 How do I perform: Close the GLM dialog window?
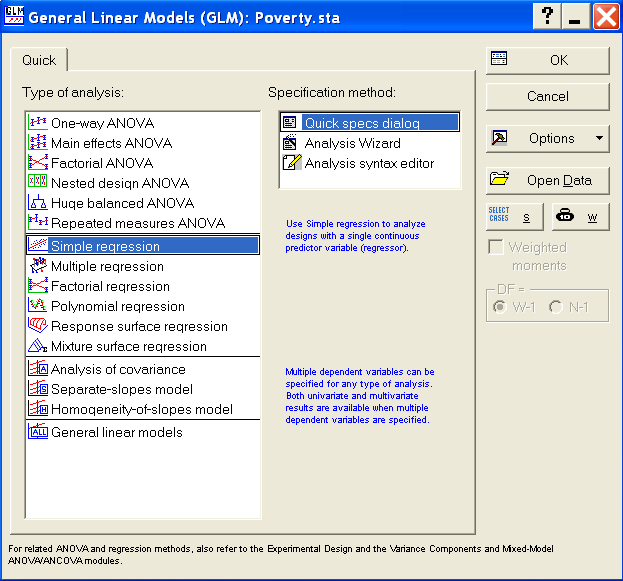(606, 16)
